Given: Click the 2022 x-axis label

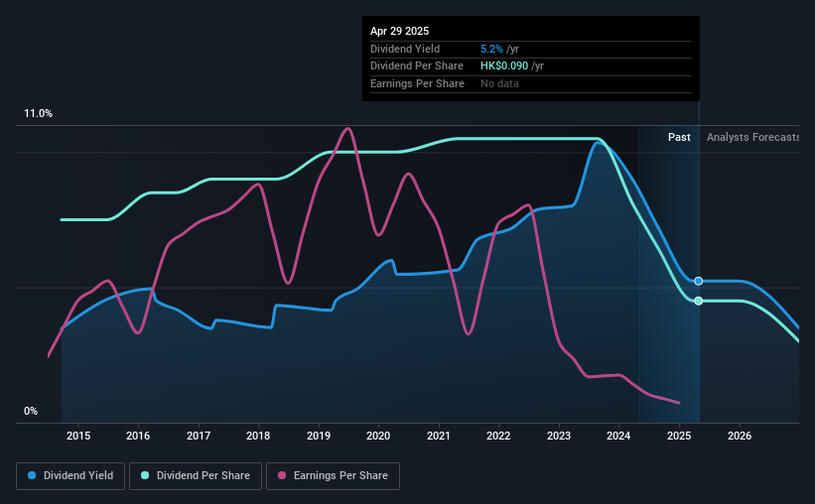Looking at the screenshot, I should (x=498, y=436).
